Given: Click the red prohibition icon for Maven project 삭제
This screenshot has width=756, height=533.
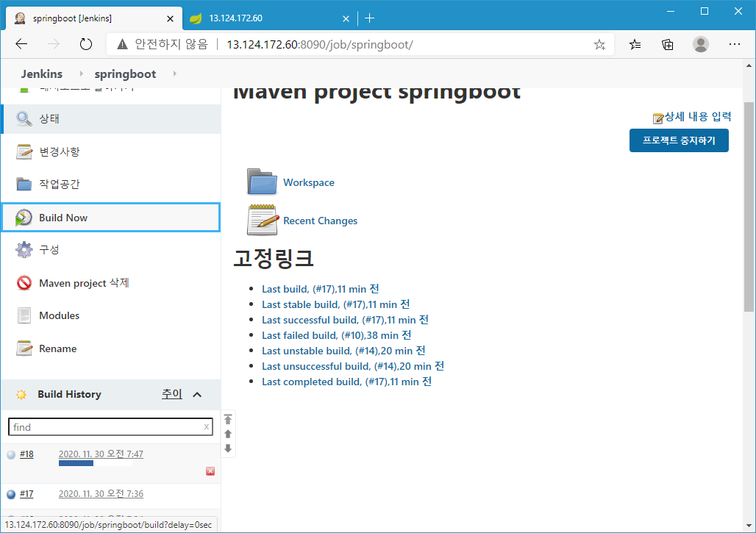Looking at the screenshot, I should (x=24, y=283).
